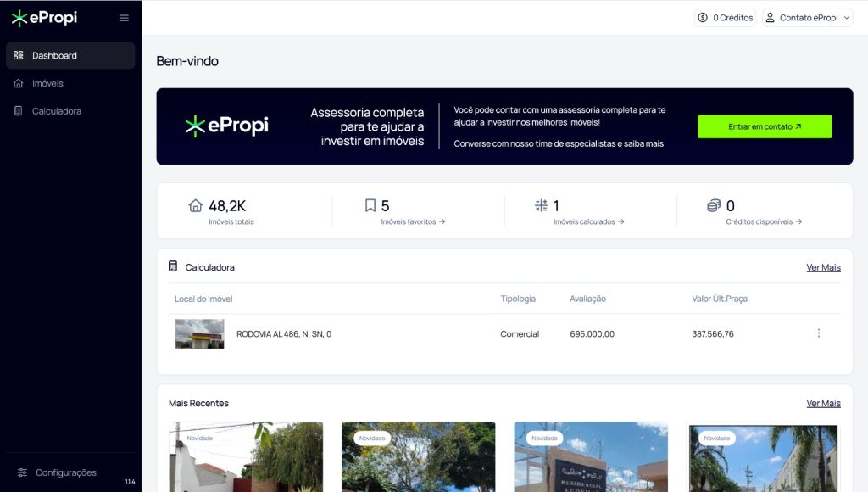Click the ePropi logo in sidebar
Screen dimensions: 868x492
pyautogui.click(x=44, y=18)
